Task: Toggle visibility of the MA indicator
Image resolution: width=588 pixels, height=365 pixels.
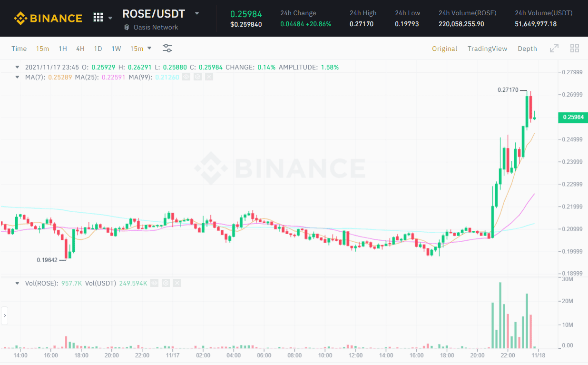Action: click(186, 77)
